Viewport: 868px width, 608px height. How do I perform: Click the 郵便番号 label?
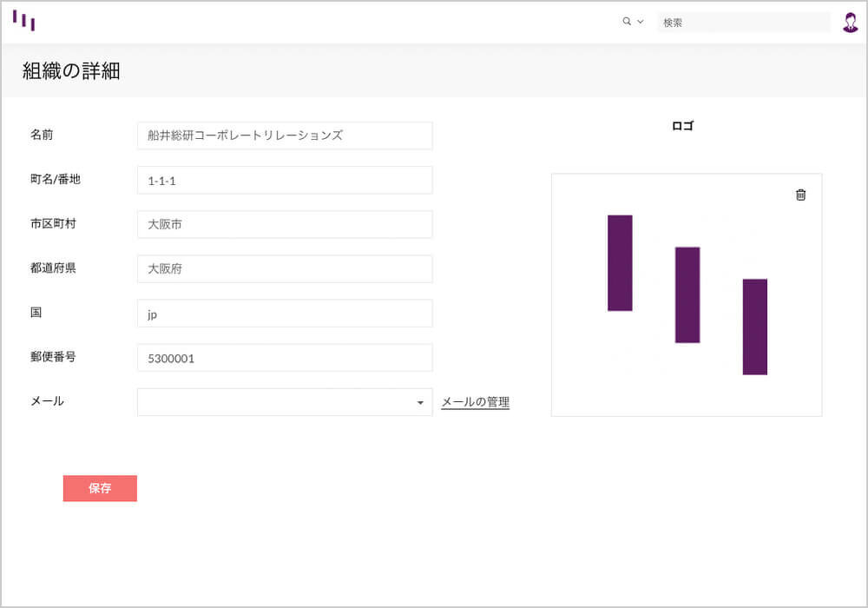(x=53, y=357)
